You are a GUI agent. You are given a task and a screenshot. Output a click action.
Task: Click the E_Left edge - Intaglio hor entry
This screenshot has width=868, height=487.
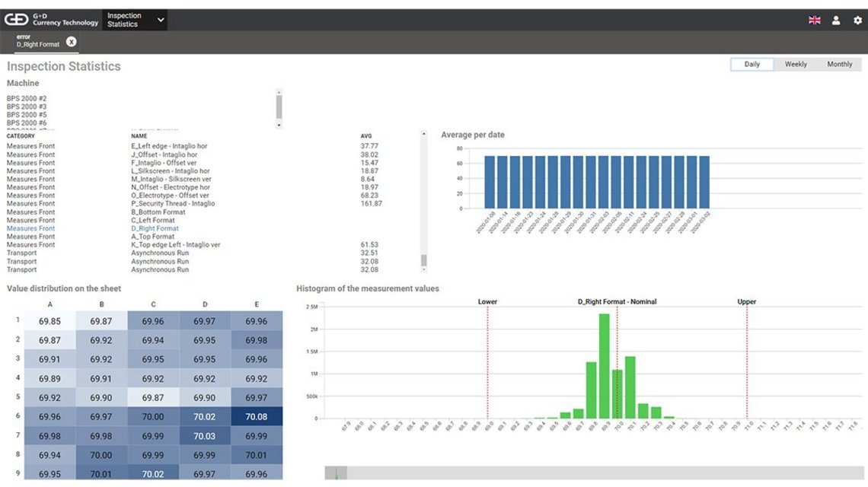tap(167, 145)
